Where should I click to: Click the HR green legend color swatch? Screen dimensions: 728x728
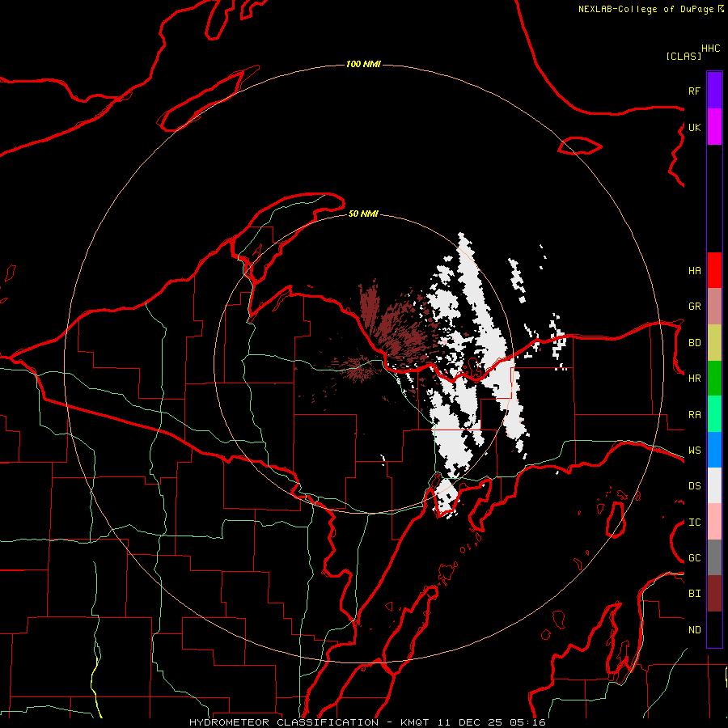(x=714, y=379)
